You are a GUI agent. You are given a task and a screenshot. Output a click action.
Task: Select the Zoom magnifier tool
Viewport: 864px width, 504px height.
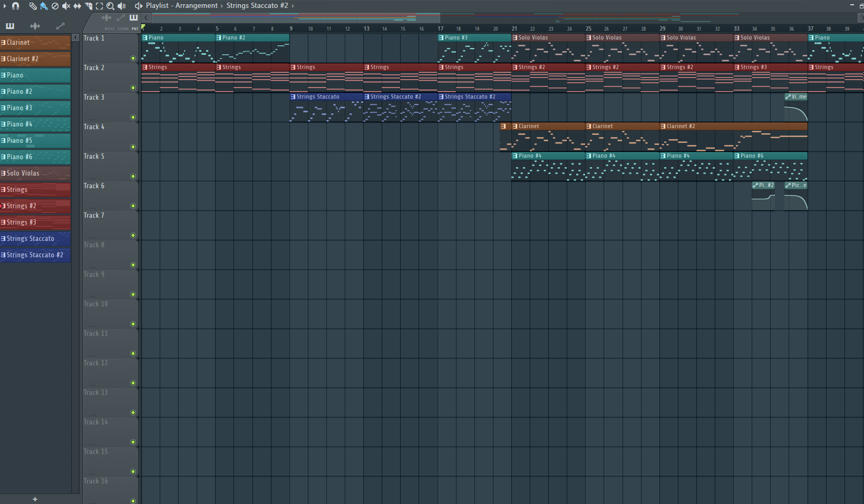coord(110,6)
